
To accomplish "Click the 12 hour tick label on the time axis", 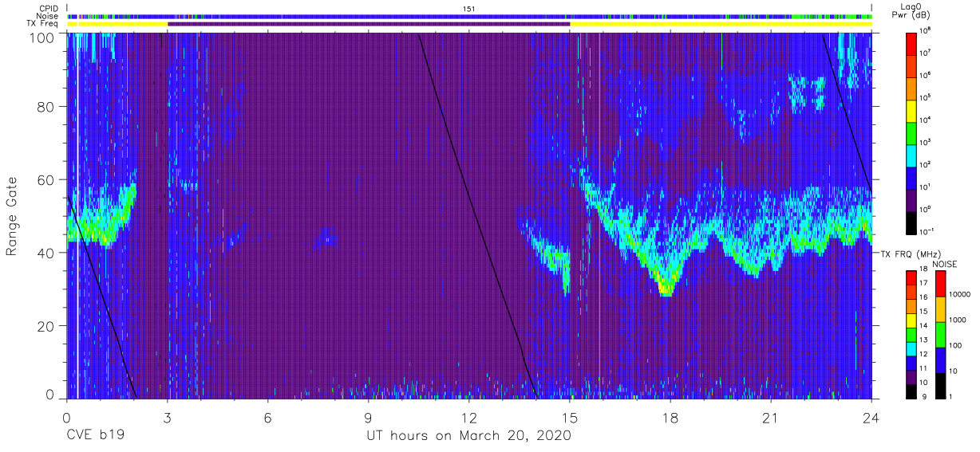I will [x=468, y=417].
